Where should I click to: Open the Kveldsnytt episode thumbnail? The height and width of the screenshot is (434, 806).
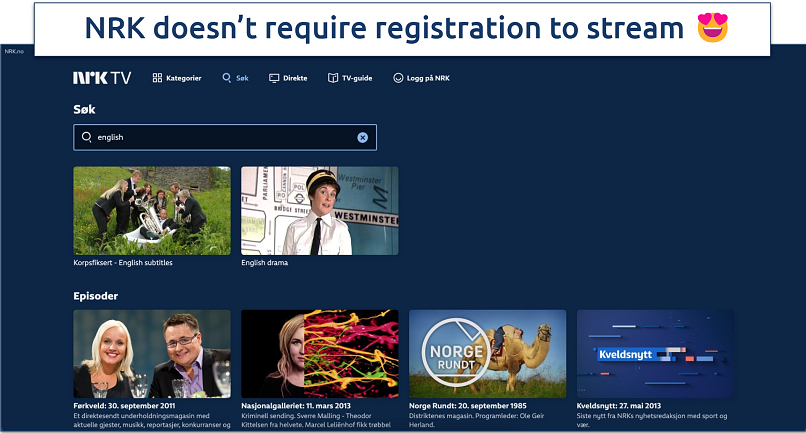coord(655,354)
